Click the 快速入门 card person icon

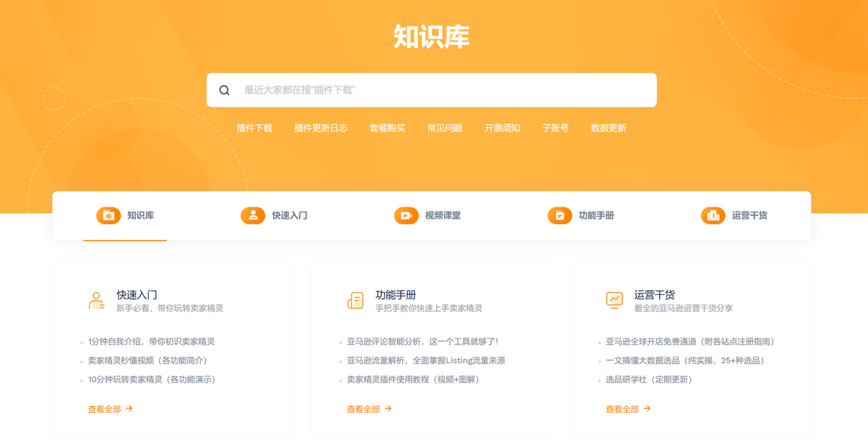(x=96, y=300)
